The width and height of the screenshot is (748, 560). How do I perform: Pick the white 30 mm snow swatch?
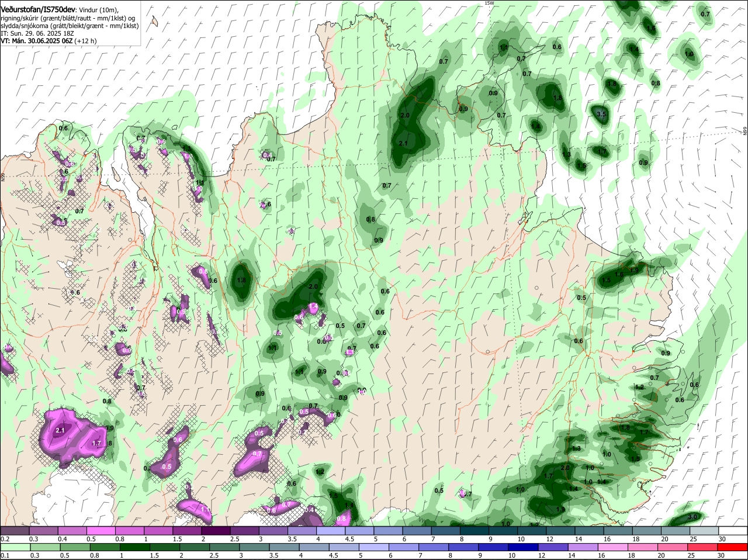[x=733, y=530]
